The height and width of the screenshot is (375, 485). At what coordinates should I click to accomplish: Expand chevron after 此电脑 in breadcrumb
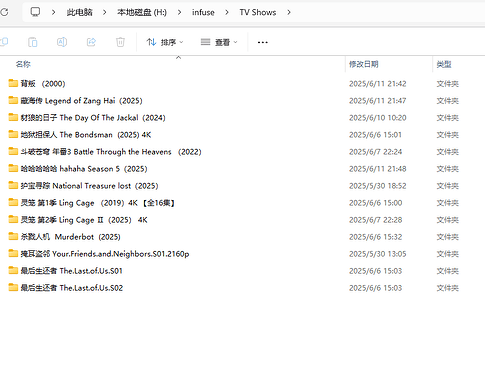(104, 12)
